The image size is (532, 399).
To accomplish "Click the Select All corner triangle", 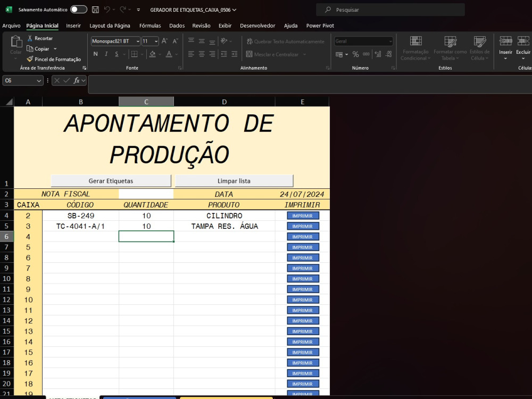I will coord(9,102).
